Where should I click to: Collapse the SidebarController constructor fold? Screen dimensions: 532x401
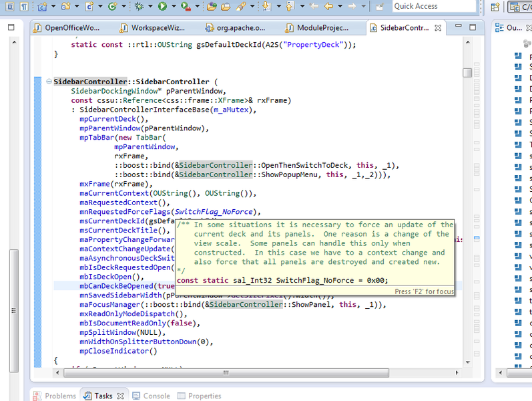[49, 82]
